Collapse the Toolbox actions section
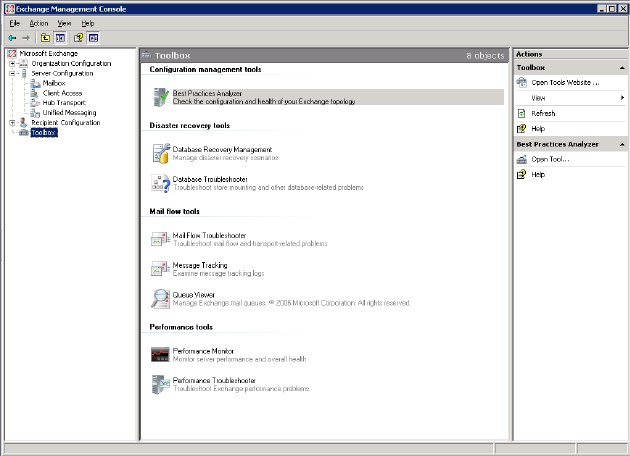This screenshot has height=456, width=630. point(622,68)
